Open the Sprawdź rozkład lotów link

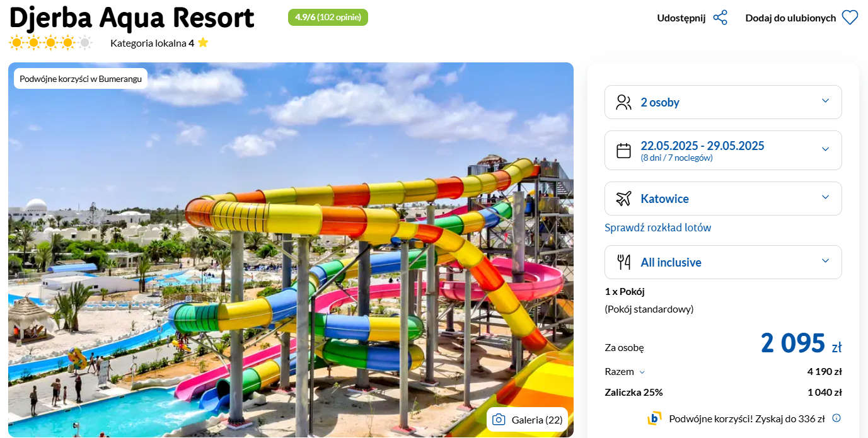coord(657,228)
